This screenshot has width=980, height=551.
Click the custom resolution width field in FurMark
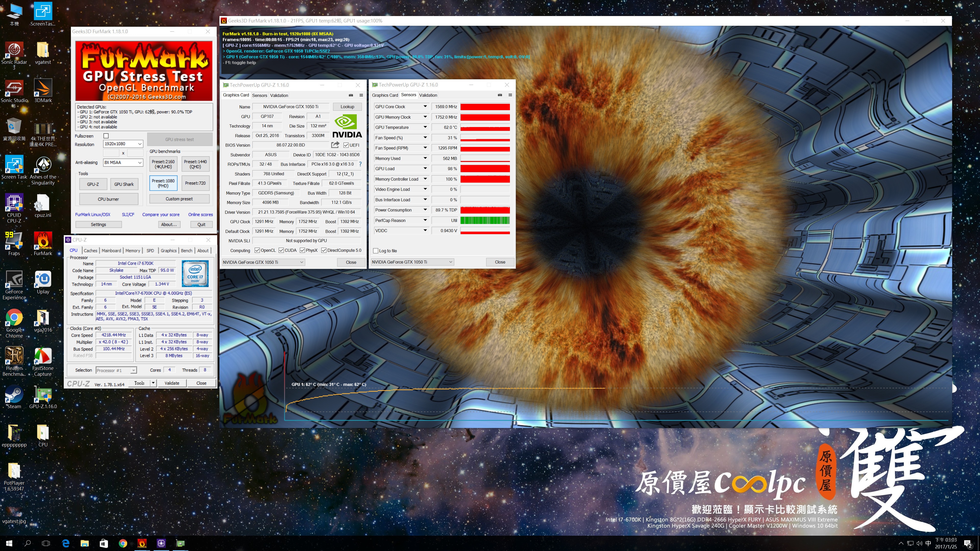point(111,153)
